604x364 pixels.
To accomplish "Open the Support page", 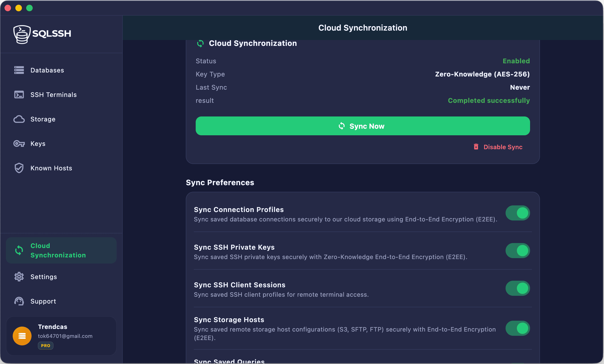I will click(61, 301).
